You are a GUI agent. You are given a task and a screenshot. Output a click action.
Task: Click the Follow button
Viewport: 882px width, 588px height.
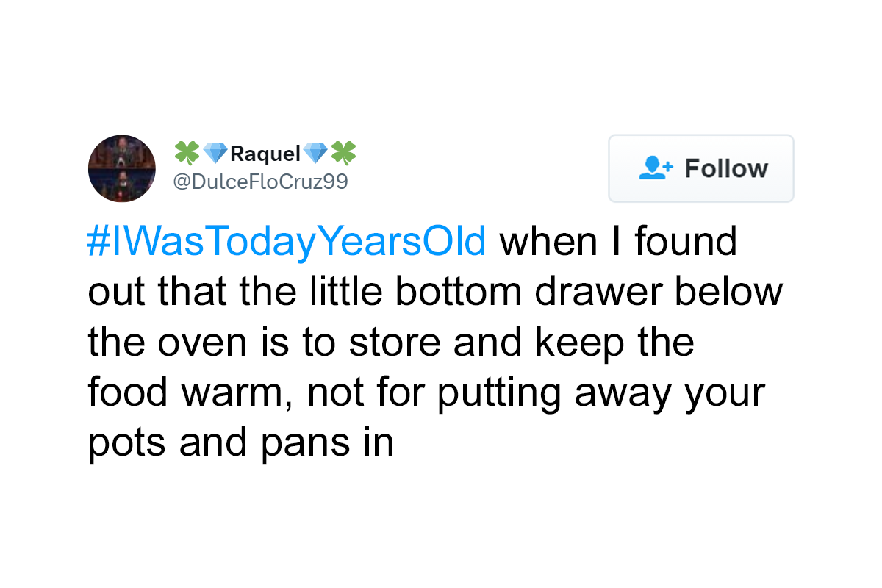[x=700, y=168]
